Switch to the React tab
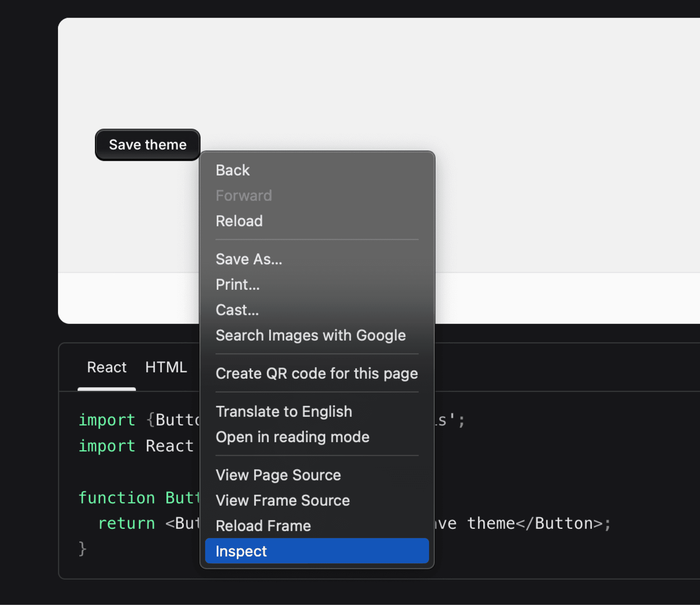 click(106, 367)
